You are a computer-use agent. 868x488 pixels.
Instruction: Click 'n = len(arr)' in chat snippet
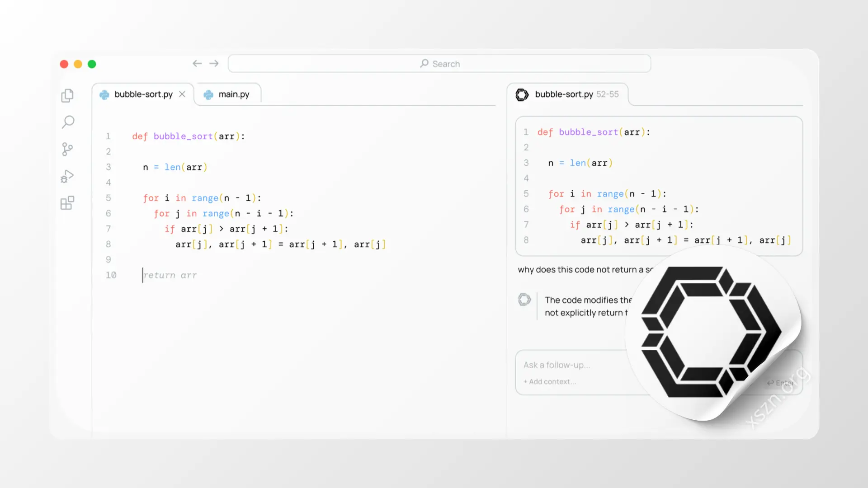(x=580, y=163)
